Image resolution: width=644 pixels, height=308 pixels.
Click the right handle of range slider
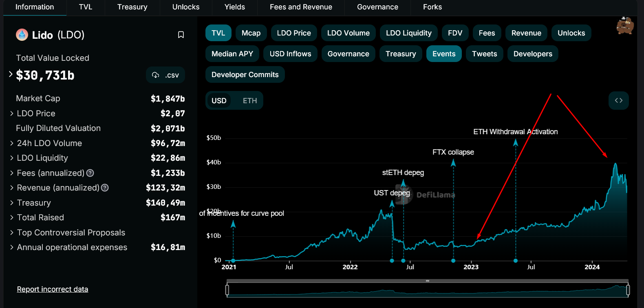[628, 290]
